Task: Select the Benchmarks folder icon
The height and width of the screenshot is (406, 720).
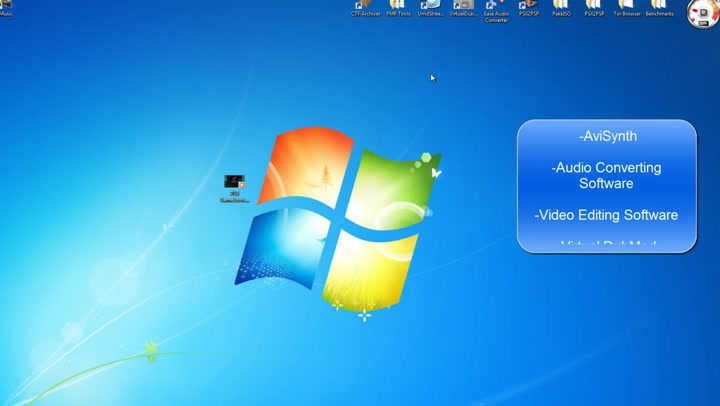Action: [x=659, y=8]
